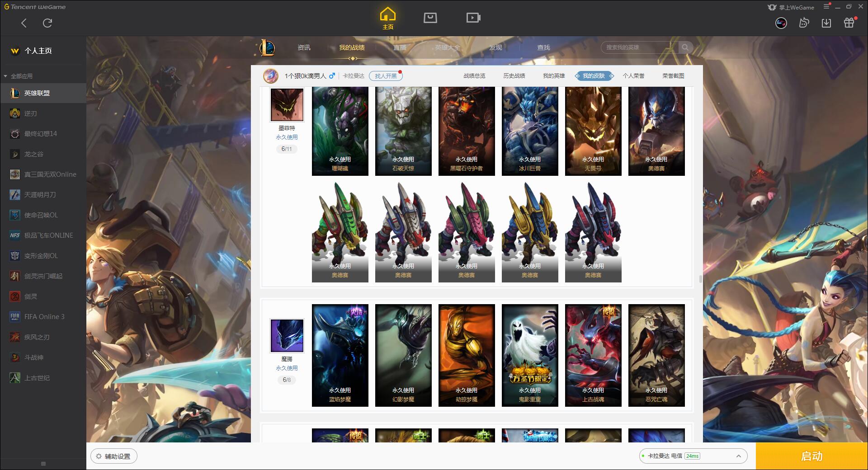Switch to 历史战绩 sub-tab
Viewport: 868px width, 470px height.
514,76
